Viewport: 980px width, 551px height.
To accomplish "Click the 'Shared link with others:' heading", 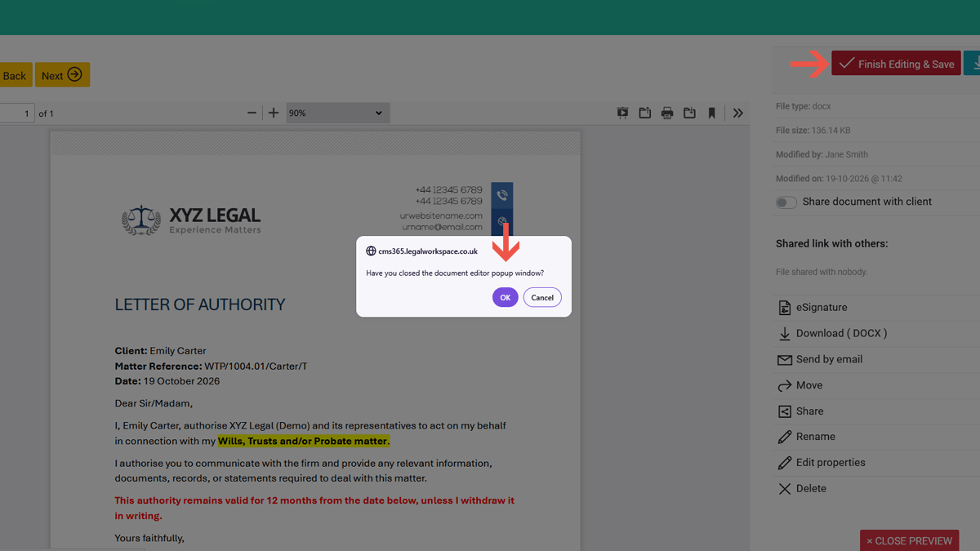I will pos(831,244).
